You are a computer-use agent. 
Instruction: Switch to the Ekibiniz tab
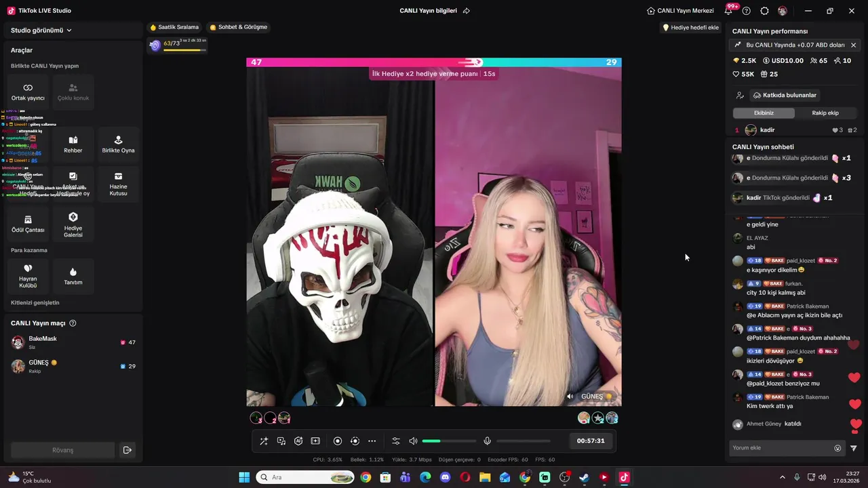764,113
